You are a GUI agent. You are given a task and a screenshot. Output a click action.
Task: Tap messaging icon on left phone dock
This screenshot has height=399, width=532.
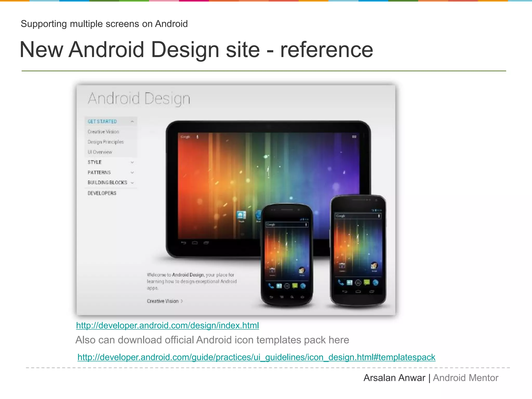pyautogui.click(x=295, y=286)
